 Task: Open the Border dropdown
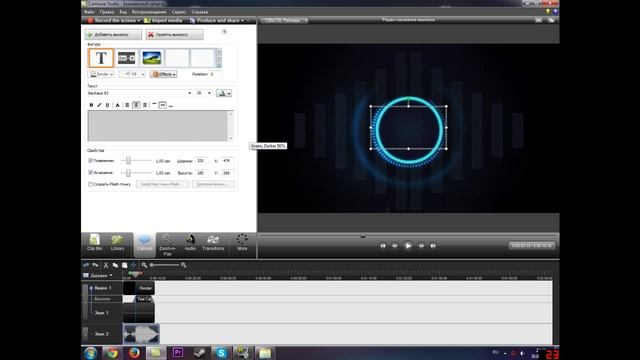(101, 74)
